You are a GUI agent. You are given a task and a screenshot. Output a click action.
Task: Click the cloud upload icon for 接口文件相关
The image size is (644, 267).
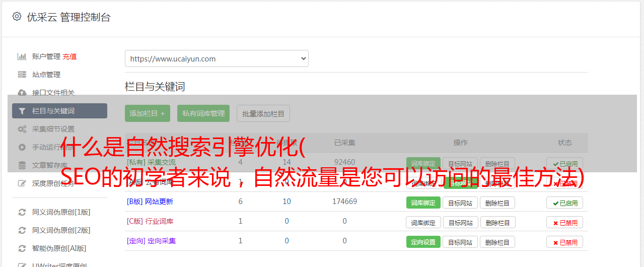[x=22, y=93]
